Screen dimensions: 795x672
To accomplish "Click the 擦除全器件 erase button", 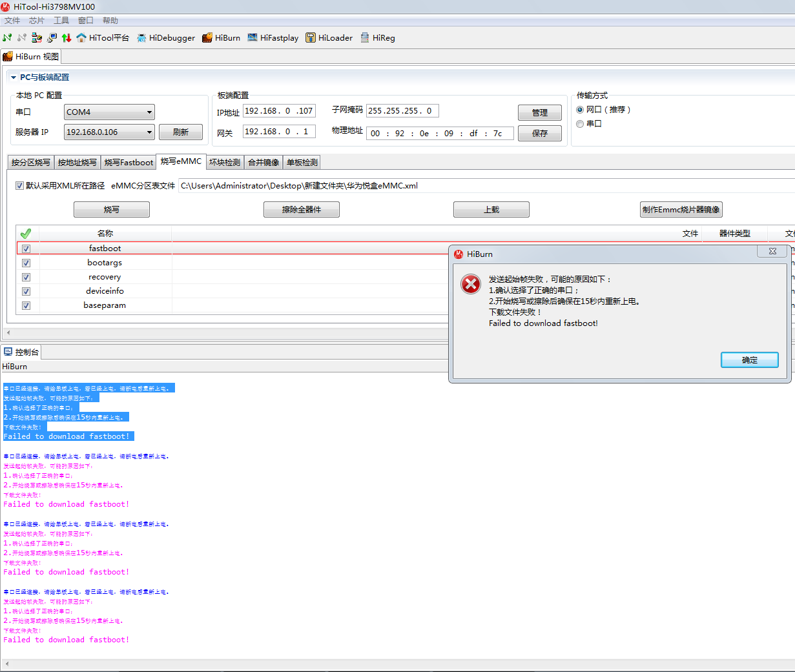I will pyautogui.click(x=302, y=210).
